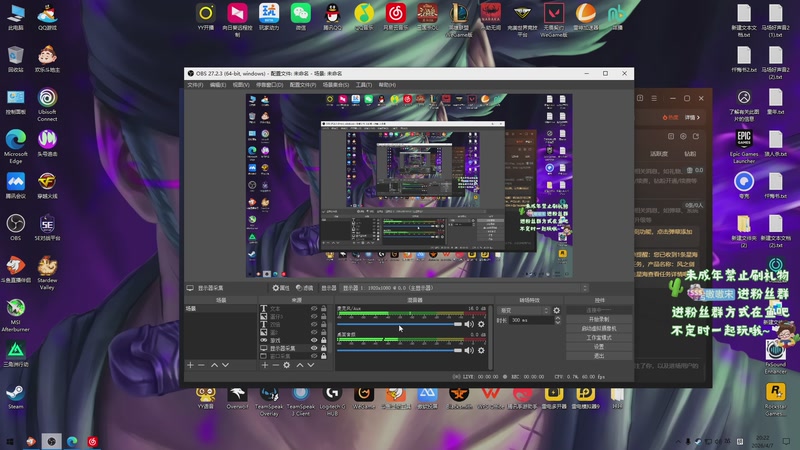
Task: Open the 渐变 scene transition dropdown
Action: point(524,310)
